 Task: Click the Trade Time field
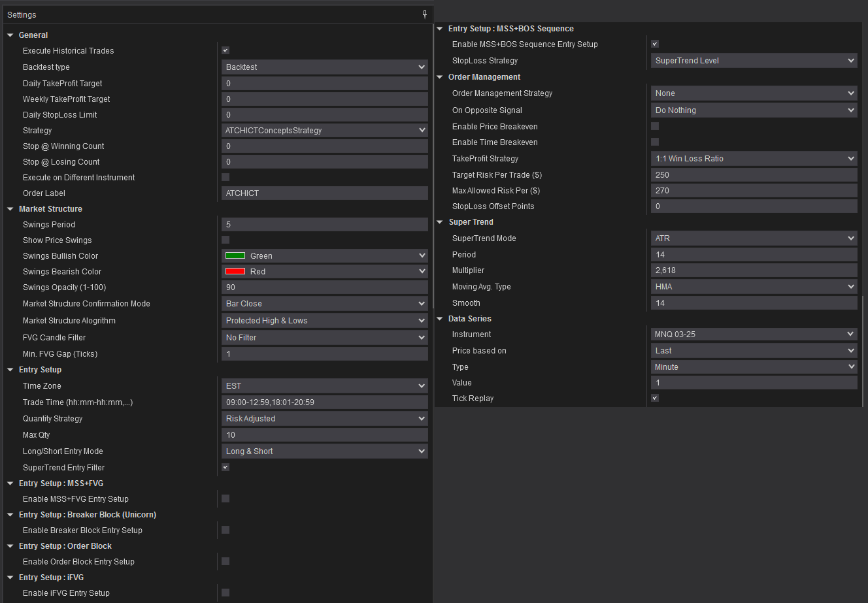tap(325, 402)
